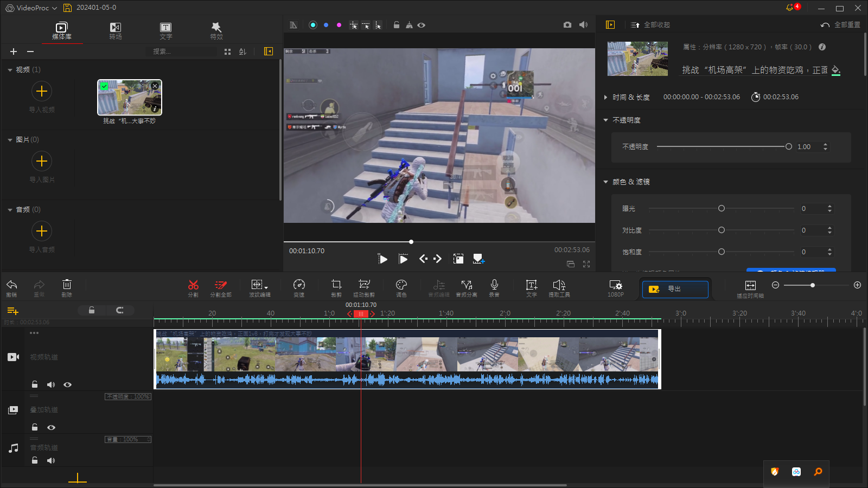
Task: Collapse the 视频 (1) media section
Action: tap(10, 70)
